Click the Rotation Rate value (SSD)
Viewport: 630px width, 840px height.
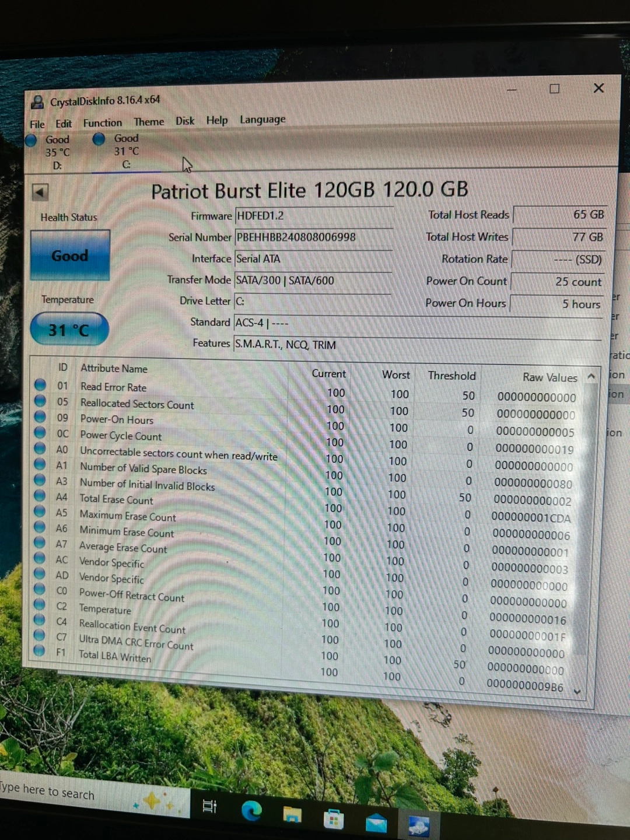[x=558, y=260]
